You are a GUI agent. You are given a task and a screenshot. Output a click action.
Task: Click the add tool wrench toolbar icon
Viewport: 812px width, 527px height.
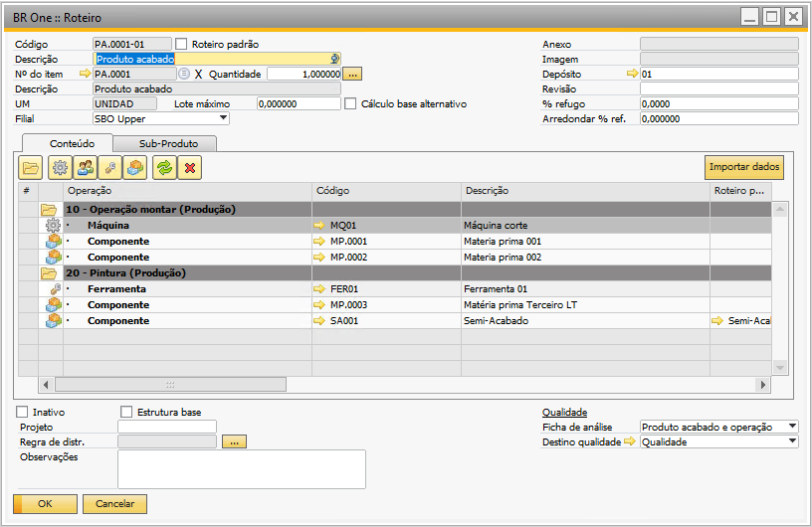click(x=111, y=168)
